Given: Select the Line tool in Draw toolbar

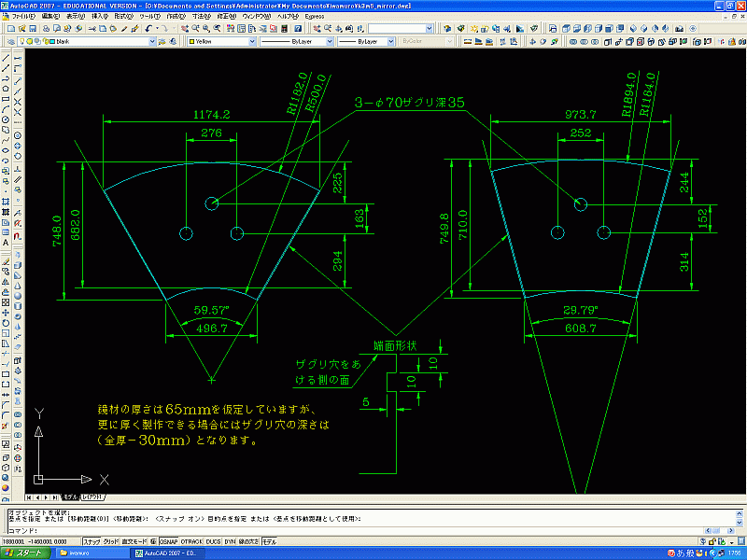Looking at the screenshot, I should 6,58.
